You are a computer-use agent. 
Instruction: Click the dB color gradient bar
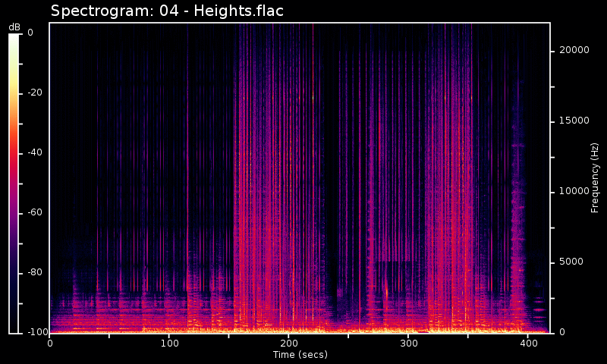14,182
